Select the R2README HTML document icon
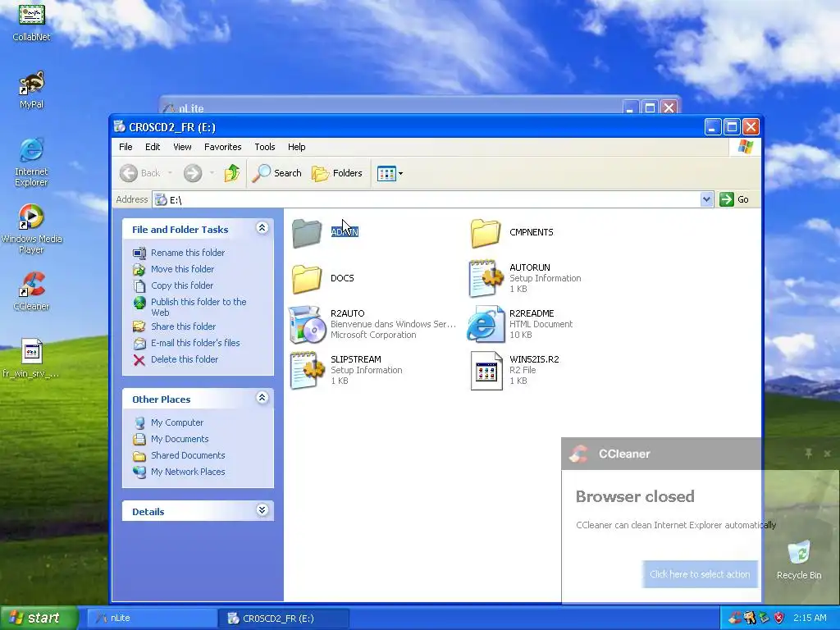Screen dimensions: 840x630 tap(486, 324)
